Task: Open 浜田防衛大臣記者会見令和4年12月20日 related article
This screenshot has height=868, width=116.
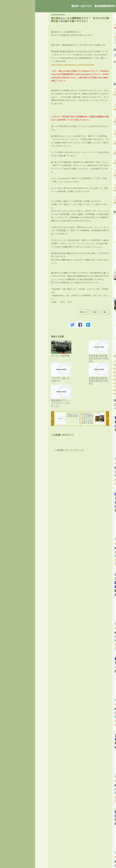Action: (x=99, y=358)
